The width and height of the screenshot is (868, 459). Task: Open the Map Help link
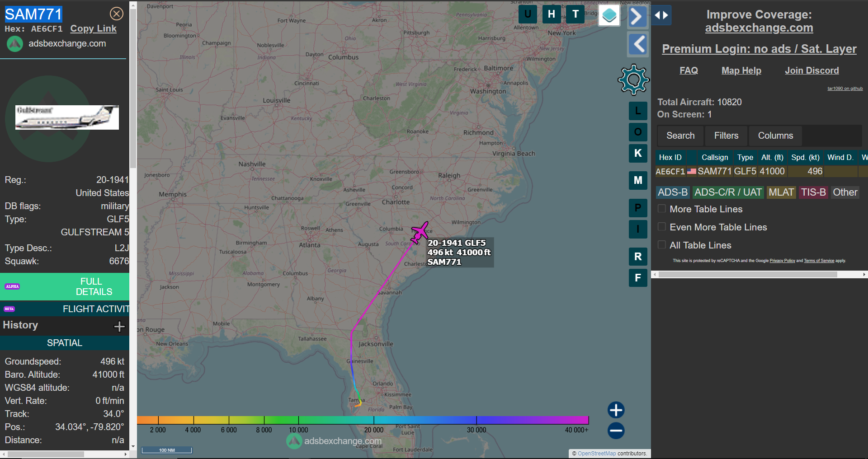741,70
